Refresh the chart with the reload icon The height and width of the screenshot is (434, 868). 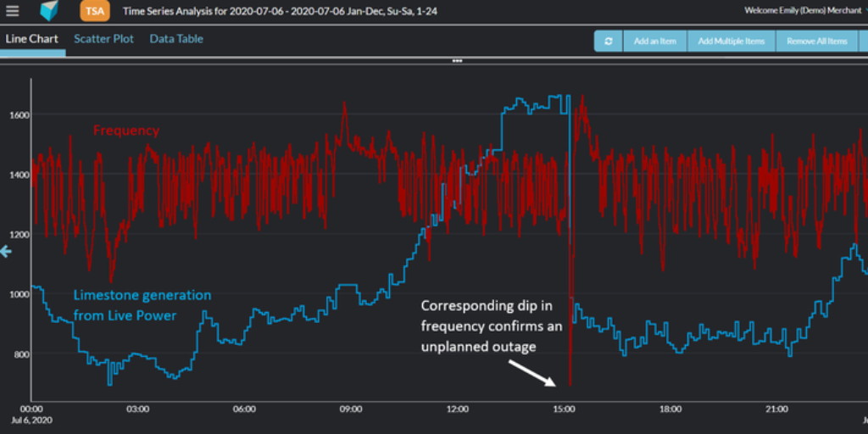608,41
